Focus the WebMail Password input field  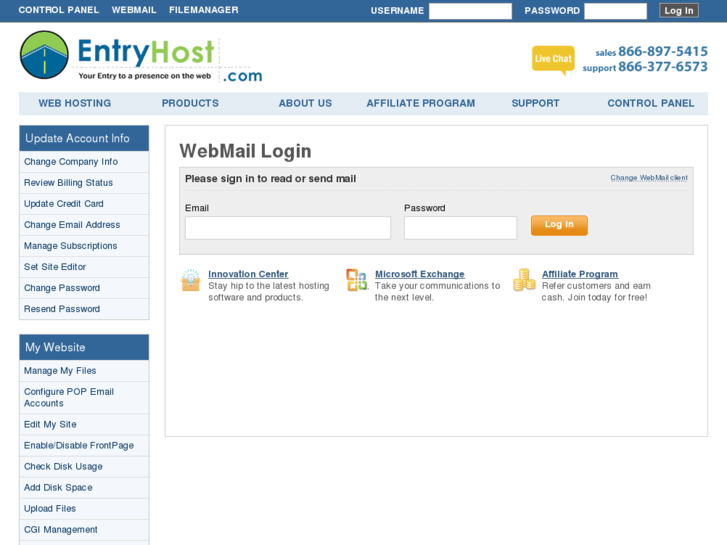coord(460,228)
